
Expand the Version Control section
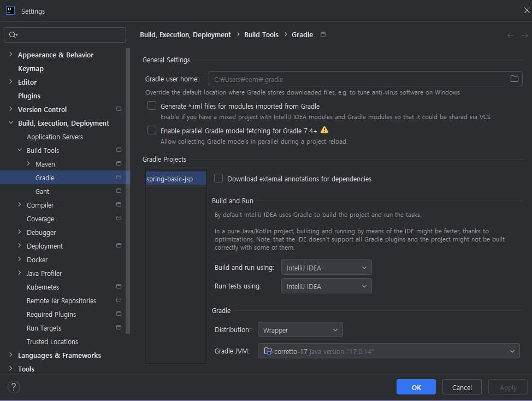[x=10, y=109]
